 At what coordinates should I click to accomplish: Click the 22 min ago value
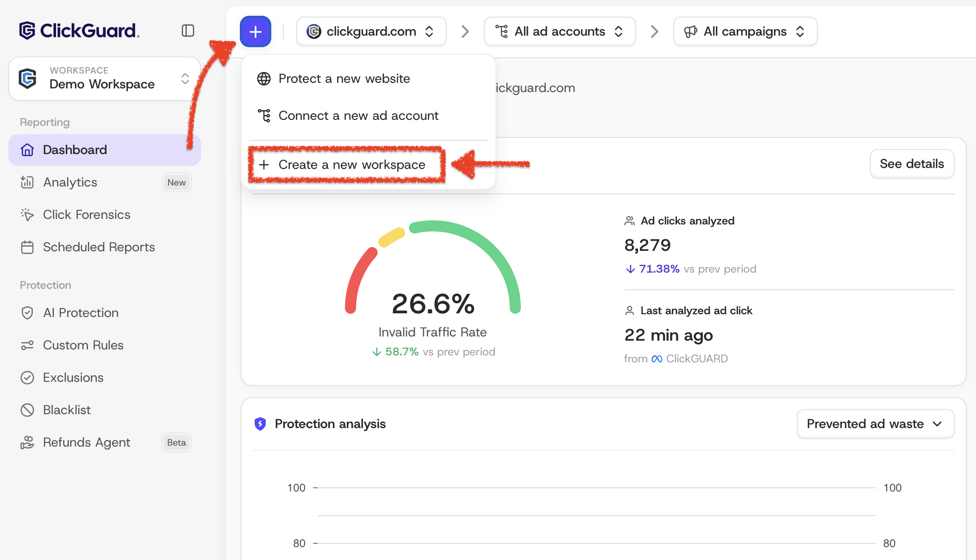coord(668,335)
